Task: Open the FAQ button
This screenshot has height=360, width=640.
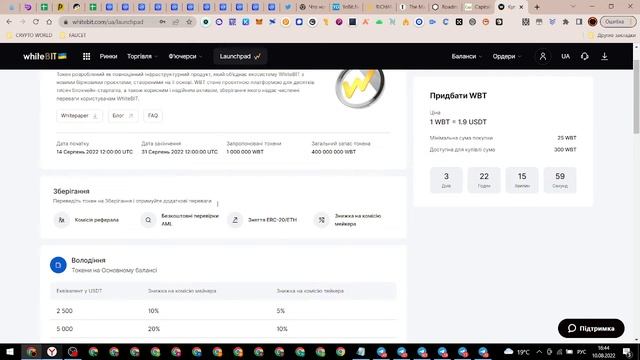Action: (x=153, y=116)
